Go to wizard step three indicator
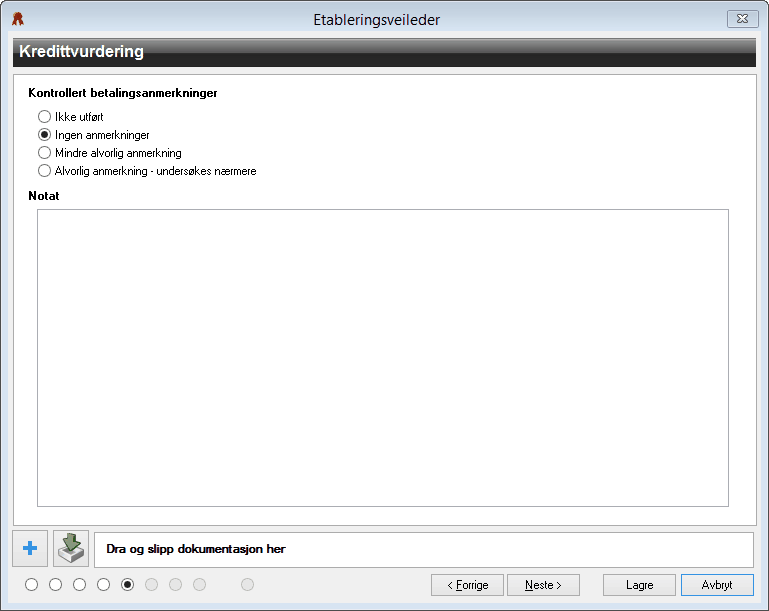 click(79, 585)
